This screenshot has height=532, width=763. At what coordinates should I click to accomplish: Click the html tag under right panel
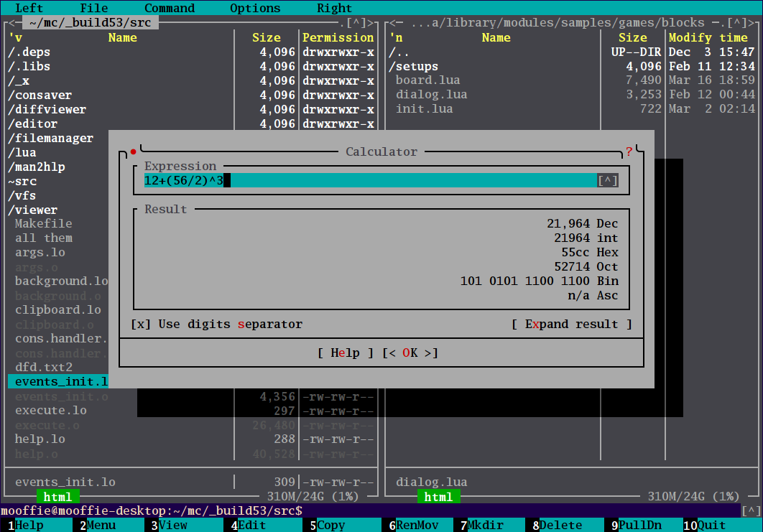click(x=438, y=497)
